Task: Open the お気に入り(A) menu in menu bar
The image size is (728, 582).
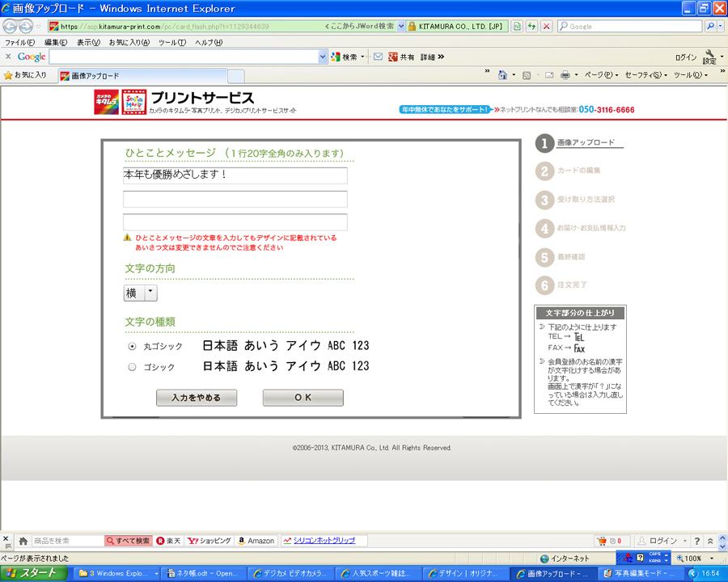Action: (x=129, y=42)
